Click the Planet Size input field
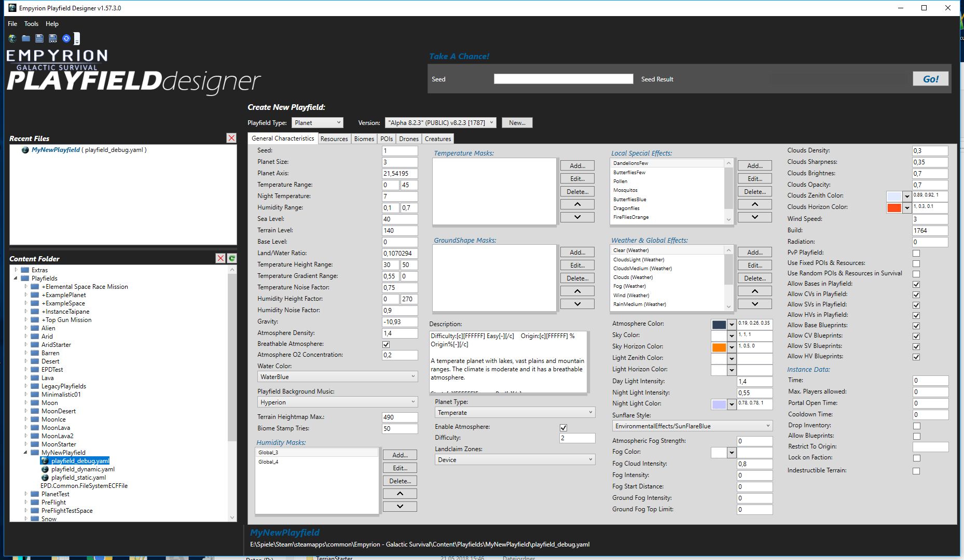The width and height of the screenshot is (964, 560). tap(400, 162)
